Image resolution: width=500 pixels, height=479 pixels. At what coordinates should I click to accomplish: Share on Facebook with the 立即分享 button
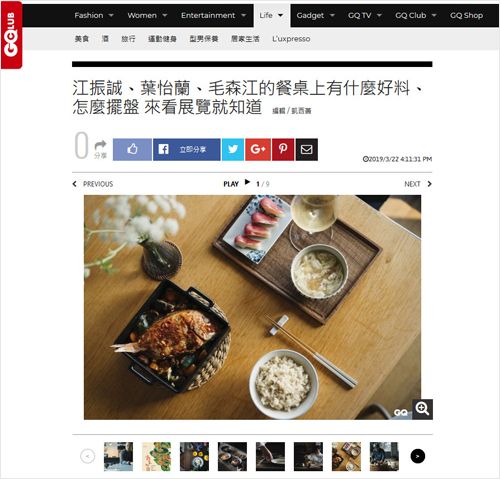tap(187, 149)
